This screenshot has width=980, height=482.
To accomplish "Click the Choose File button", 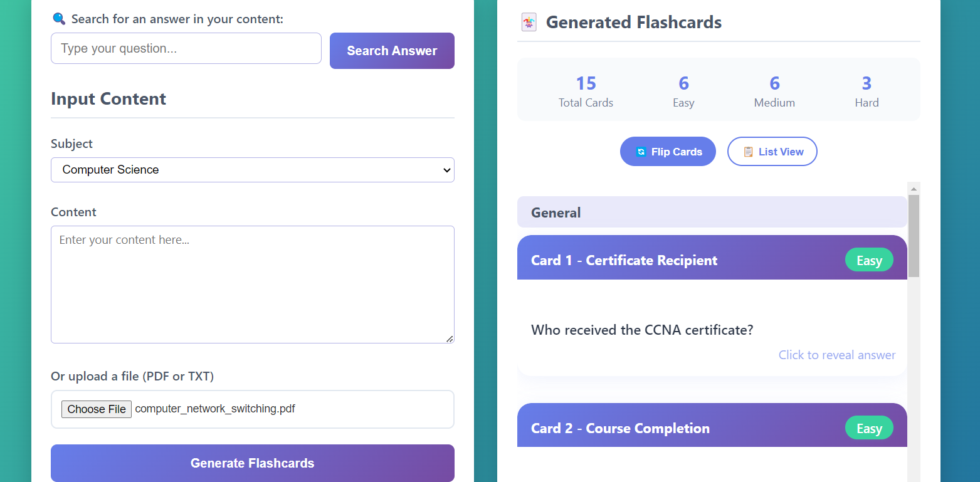I will pyautogui.click(x=97, y=409).
